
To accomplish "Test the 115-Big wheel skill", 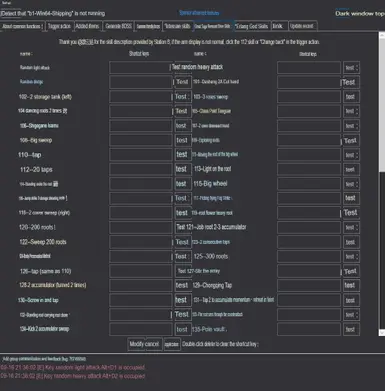I will [351, 184].
